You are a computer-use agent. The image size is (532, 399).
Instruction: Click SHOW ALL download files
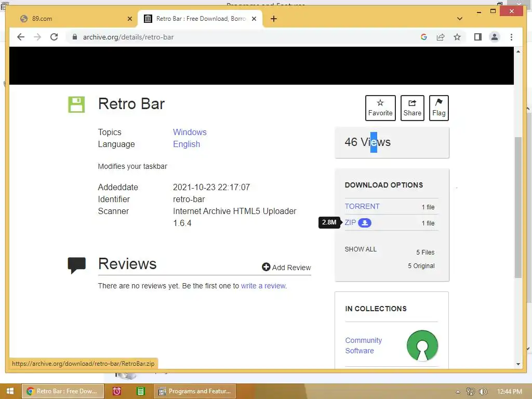coord(361,249)
